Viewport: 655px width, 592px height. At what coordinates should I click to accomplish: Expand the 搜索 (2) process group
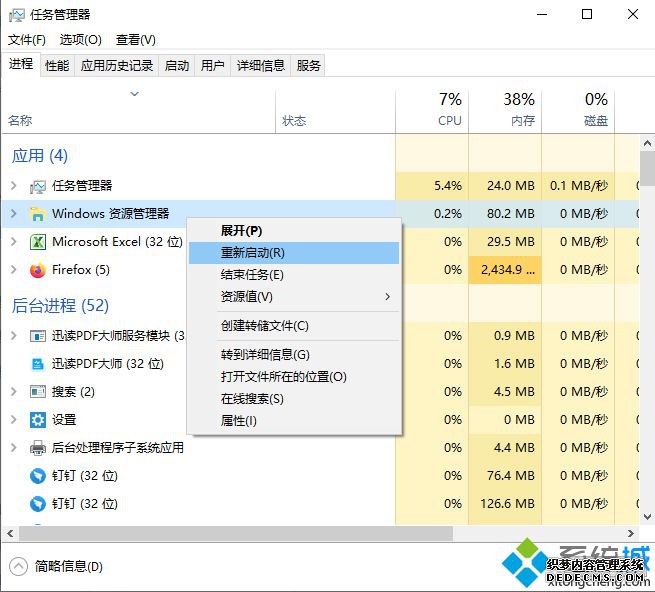point(13,391)
